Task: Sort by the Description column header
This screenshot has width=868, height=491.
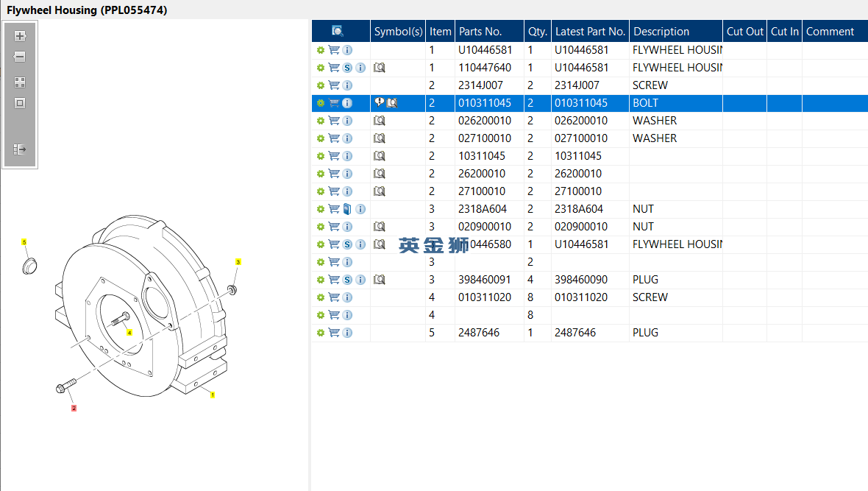Action: 676,31
